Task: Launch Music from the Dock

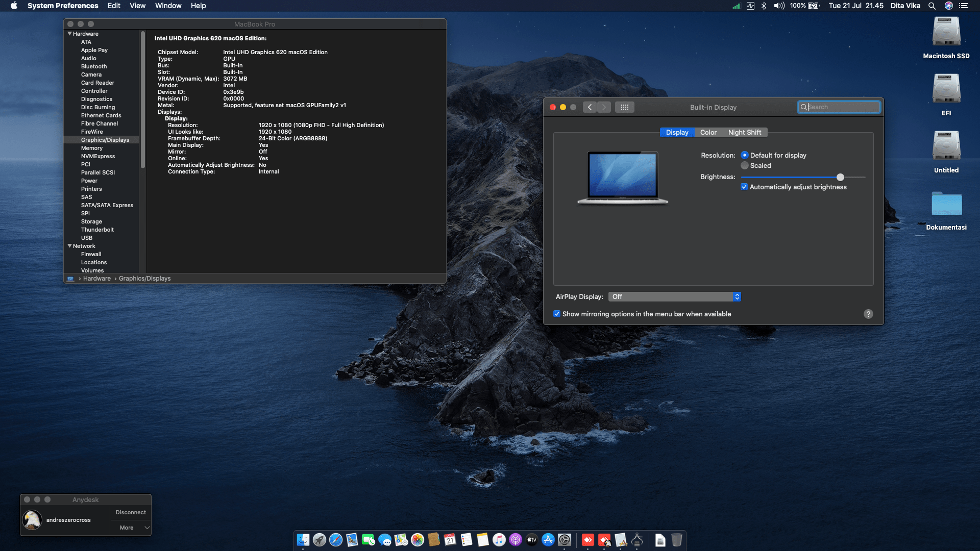Action: (x=499, y=540)
